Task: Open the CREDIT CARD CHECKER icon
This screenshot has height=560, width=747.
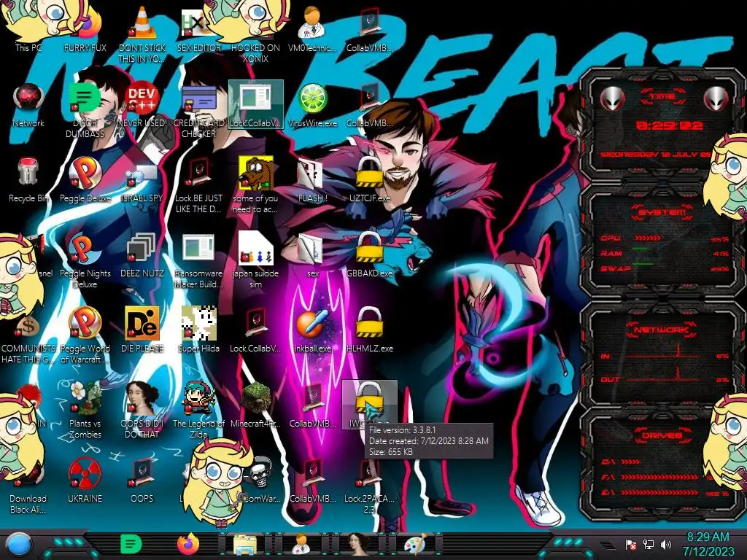Action: 198,111
